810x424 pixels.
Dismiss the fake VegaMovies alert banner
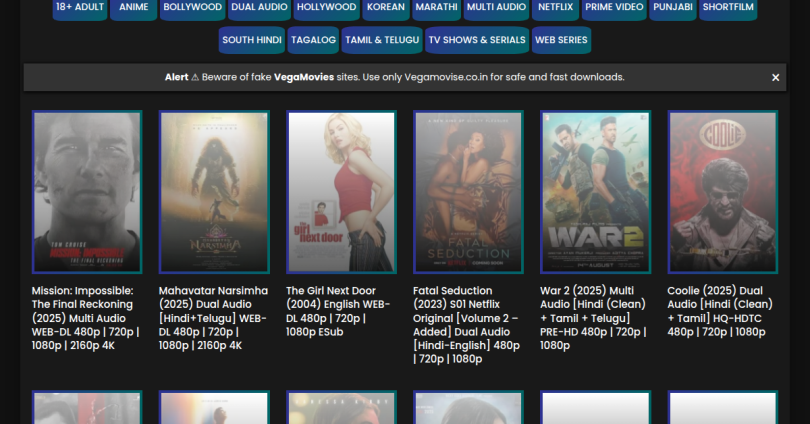[775, 77]
